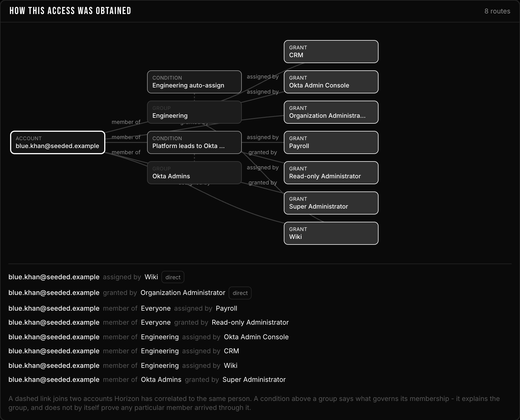Screen dimensions: 520x420
Task: Click Wiki in the Engineering route row
Action: [231, 366]
